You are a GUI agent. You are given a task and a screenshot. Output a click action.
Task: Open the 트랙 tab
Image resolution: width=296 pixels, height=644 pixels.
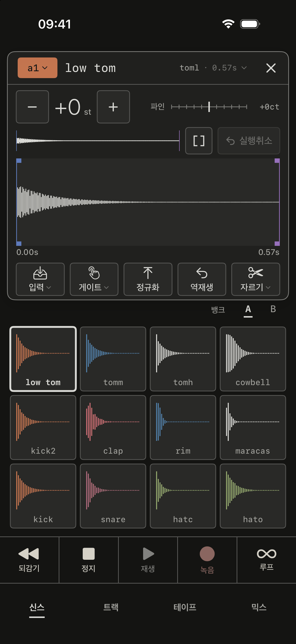click(111, 607)
